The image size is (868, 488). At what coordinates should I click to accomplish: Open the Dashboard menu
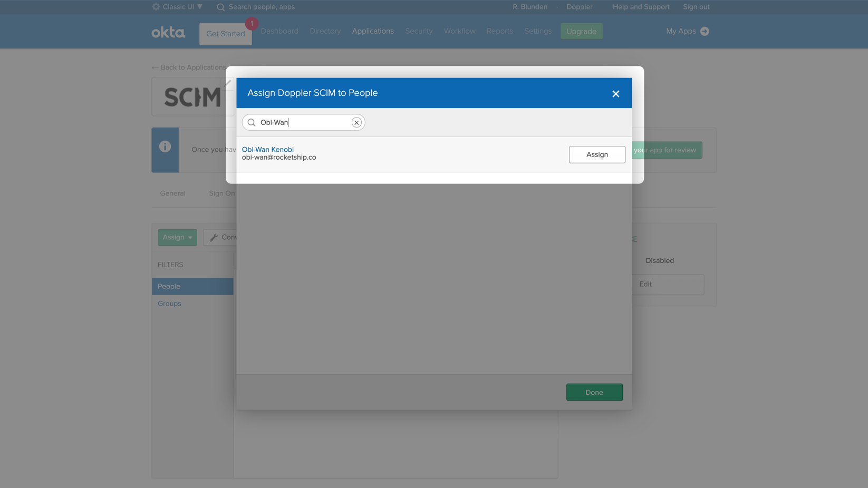(x=279, y=31)
